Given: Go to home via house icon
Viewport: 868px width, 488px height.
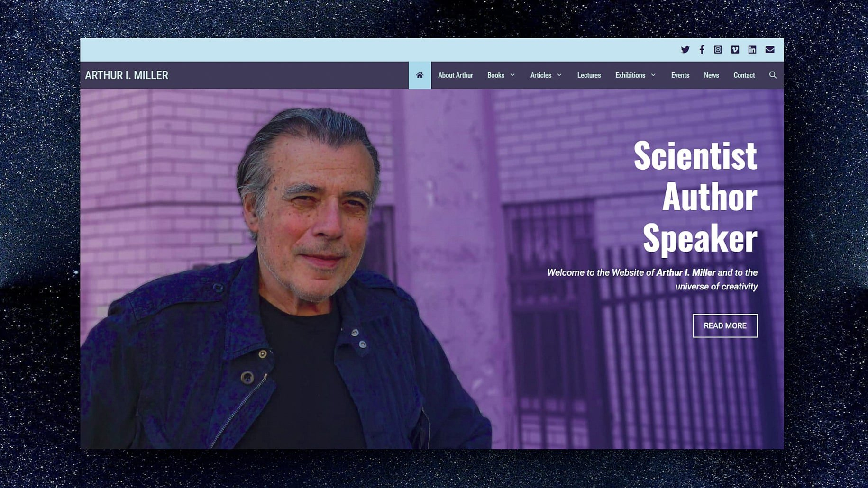Looking at the screenshot, I should pos(420,75).
